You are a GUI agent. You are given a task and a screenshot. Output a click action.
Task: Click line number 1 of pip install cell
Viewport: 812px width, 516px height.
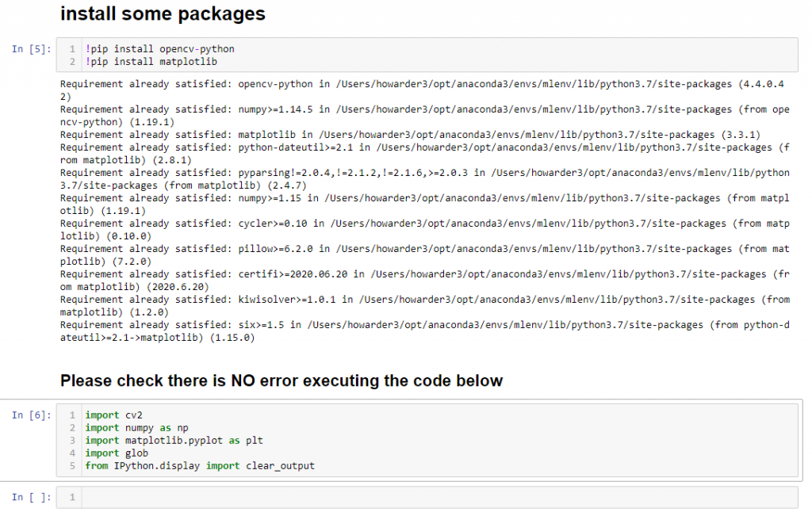tap(72, 49)
